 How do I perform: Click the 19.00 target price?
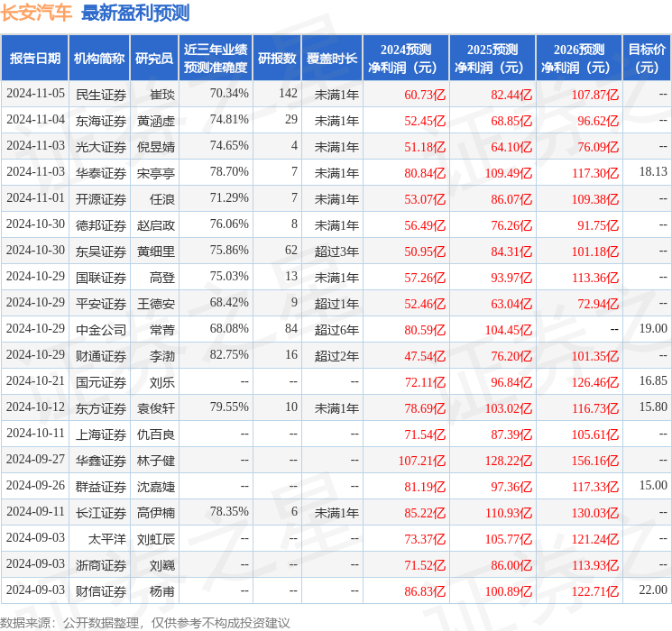653,328
